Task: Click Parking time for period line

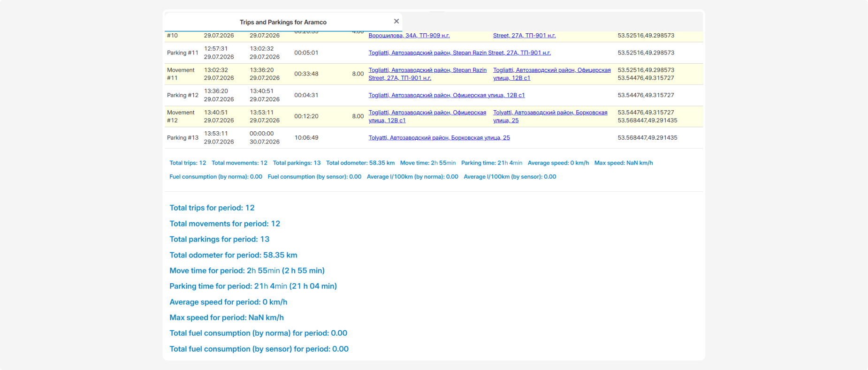Action: pos(253,286)
